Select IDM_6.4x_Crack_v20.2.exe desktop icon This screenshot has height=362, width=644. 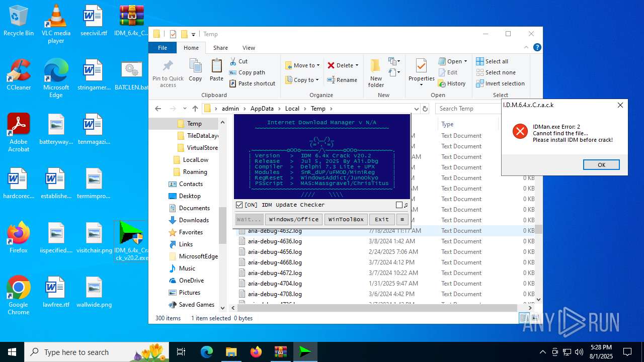point(131,241)
